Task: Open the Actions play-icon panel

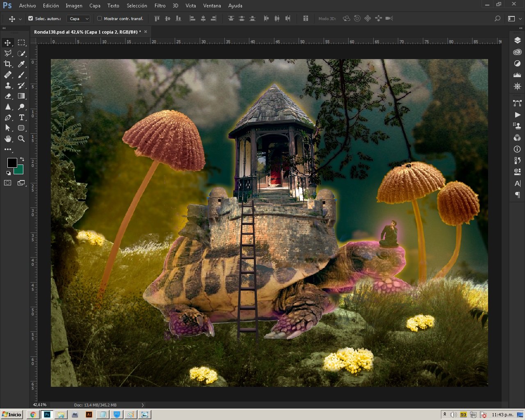Action: [x=517, y=114]
